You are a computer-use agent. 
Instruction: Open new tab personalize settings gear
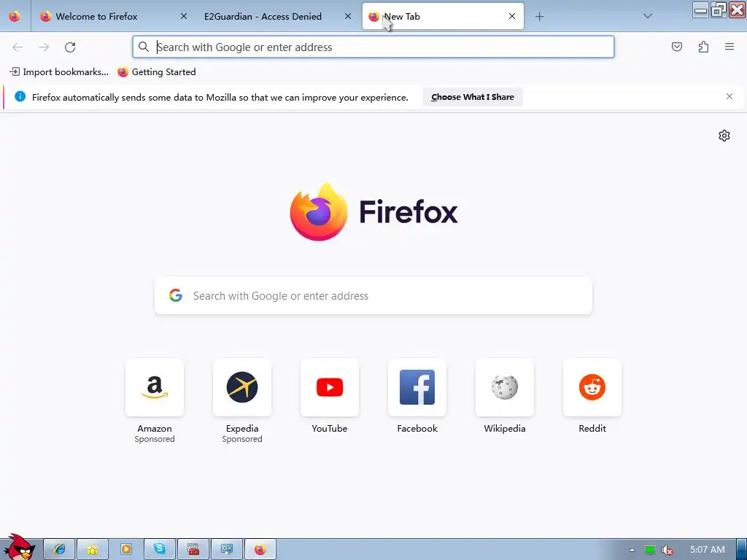tap(724, 136)
